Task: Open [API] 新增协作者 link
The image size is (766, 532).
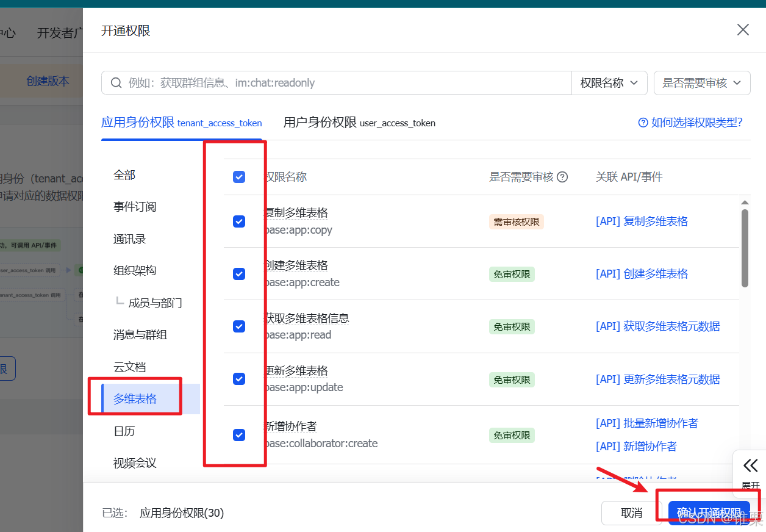Action: coord(636,447)
